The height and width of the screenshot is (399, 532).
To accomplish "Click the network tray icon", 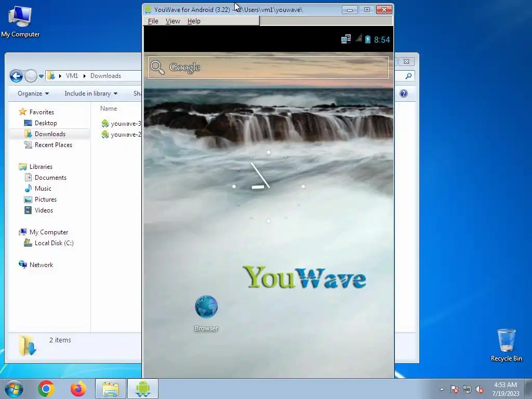I will click(467, 389).
